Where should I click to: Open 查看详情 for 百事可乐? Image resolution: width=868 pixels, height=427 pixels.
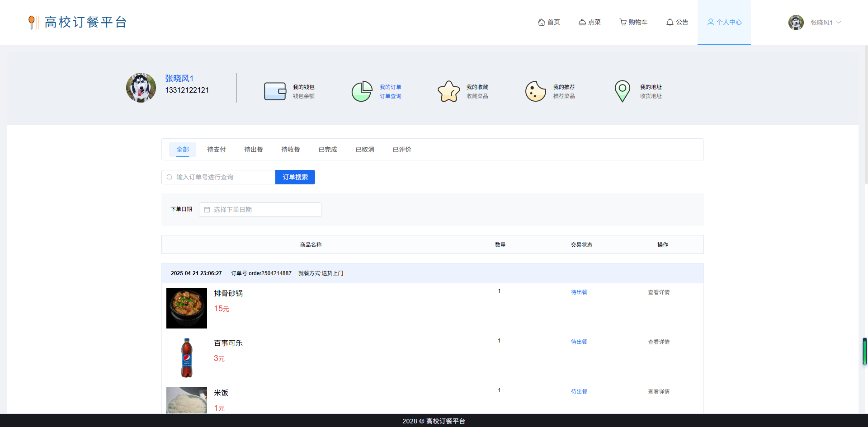coord(658,342)
